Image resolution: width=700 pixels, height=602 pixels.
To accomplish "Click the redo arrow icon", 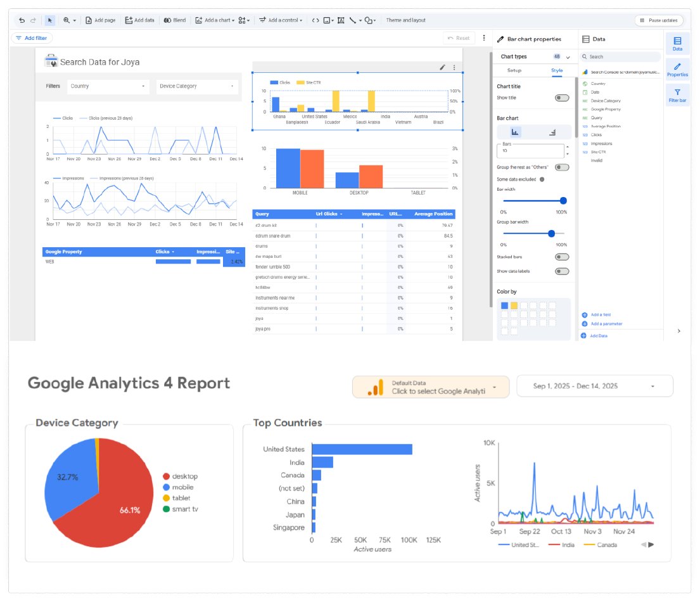I will click(33, 20).
